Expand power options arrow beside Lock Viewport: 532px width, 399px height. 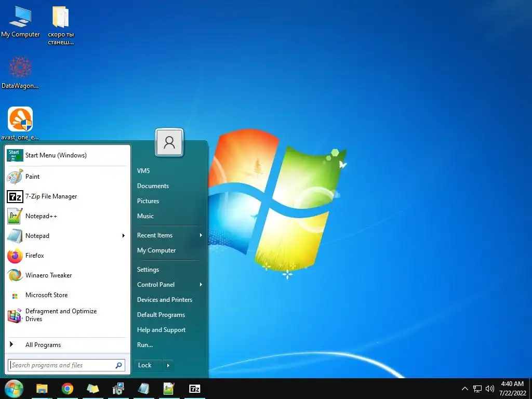[168, 365]
